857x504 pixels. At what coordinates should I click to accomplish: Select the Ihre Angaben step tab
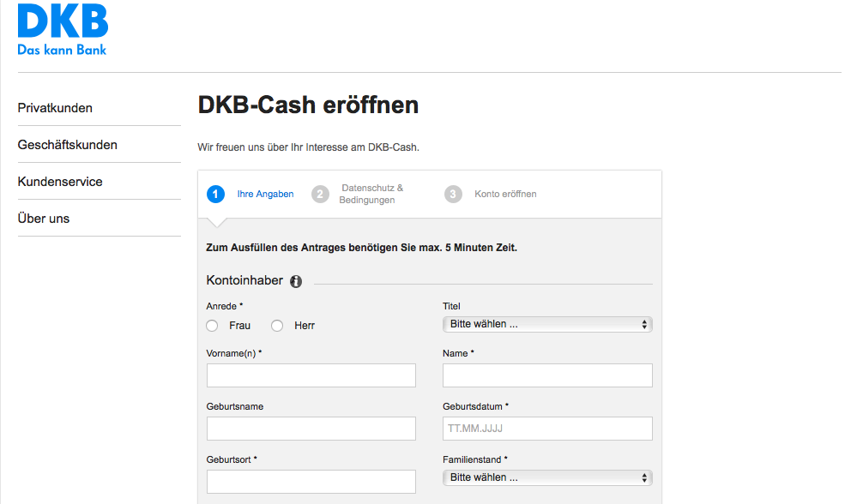(265, 194)
